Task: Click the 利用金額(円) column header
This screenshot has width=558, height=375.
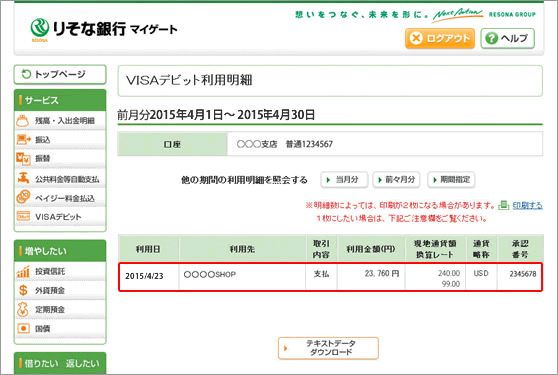Action: 371,249
